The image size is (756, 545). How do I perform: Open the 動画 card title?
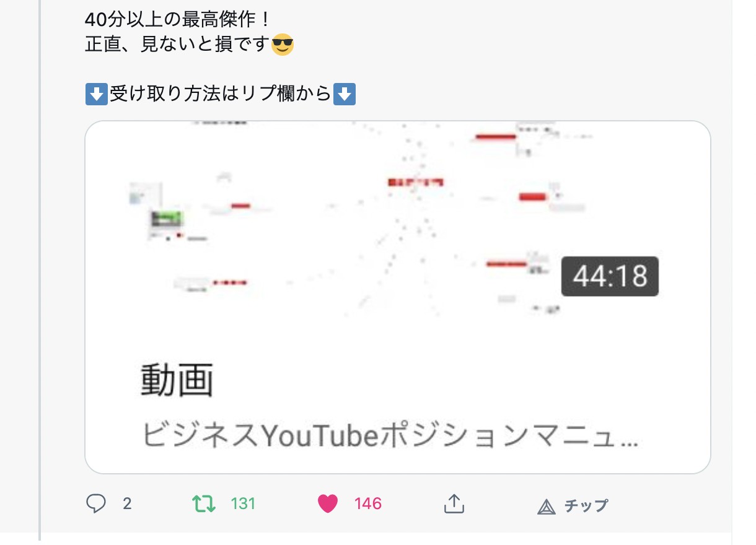click(x=177, y=380)
